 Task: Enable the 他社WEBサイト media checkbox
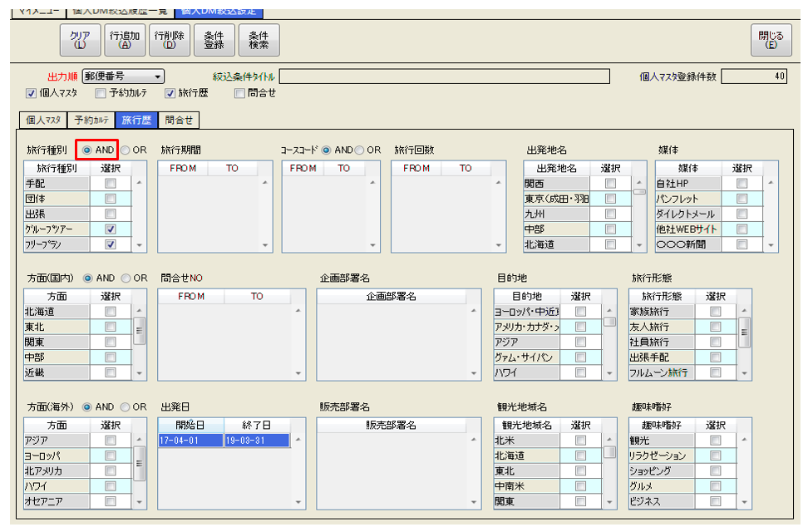click(742, 229)
